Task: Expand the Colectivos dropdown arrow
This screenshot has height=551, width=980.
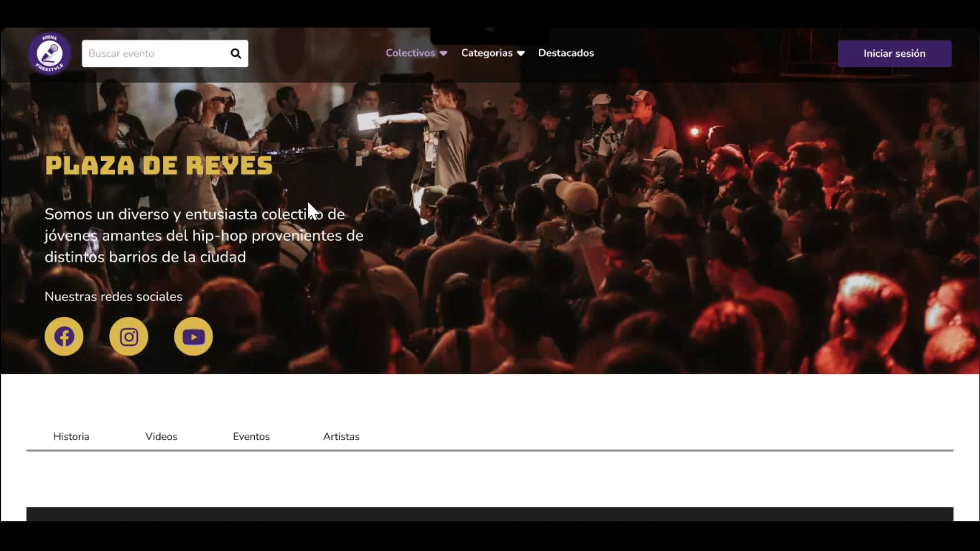Action: (444, 54)
